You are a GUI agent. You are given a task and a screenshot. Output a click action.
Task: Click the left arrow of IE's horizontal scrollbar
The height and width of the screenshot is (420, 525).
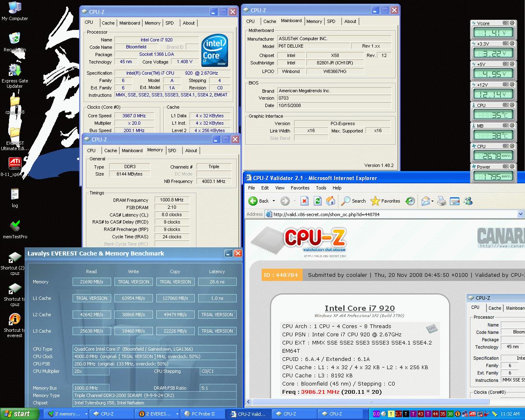pos(249,402)
